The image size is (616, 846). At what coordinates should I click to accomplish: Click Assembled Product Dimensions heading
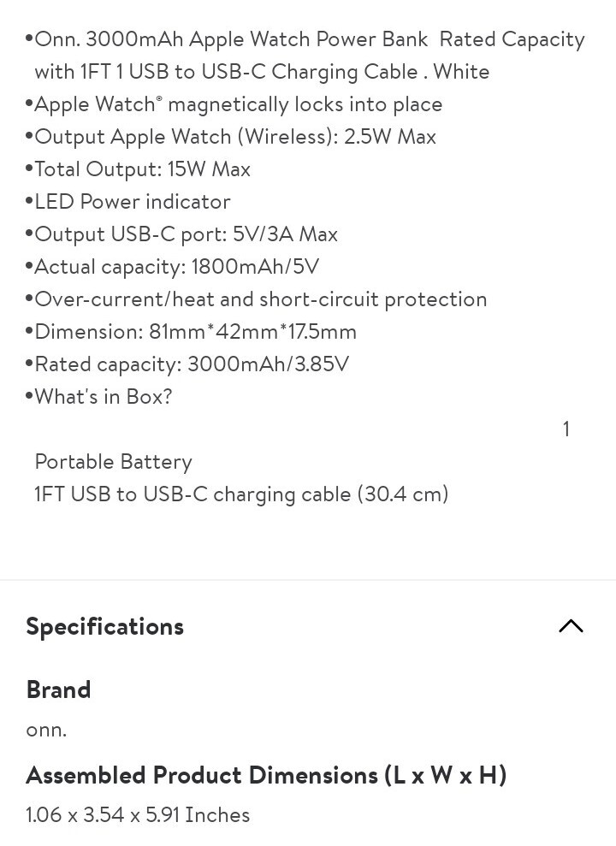click(x=266, y=775)
